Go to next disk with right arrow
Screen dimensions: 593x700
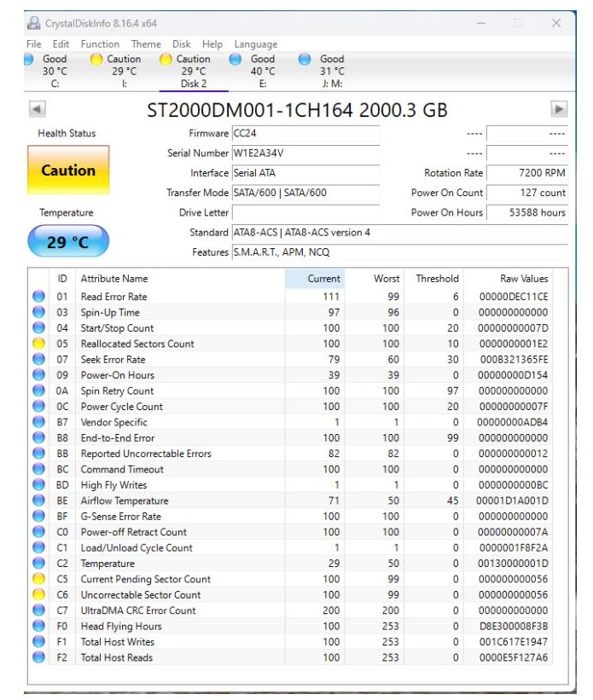click(559, 109)
